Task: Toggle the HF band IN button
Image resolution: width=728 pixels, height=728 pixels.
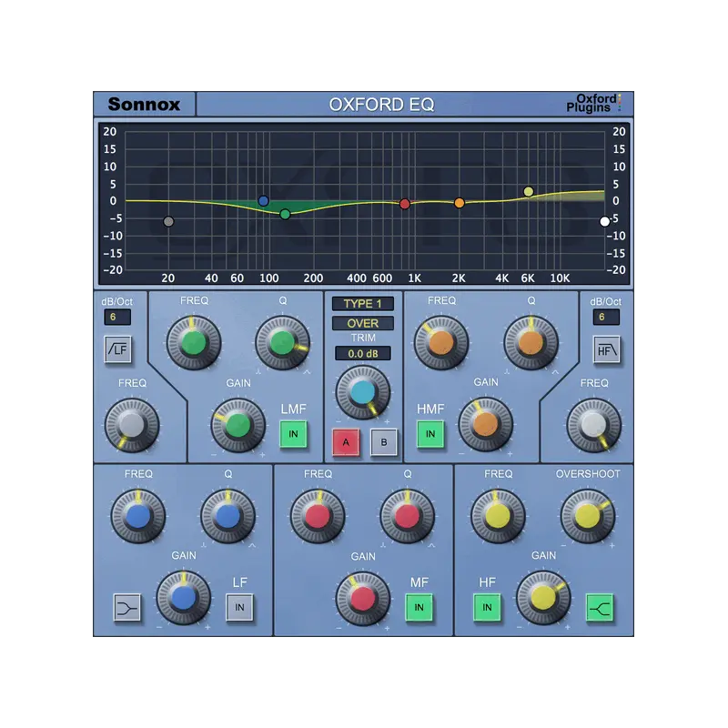Action: [487, 607]
